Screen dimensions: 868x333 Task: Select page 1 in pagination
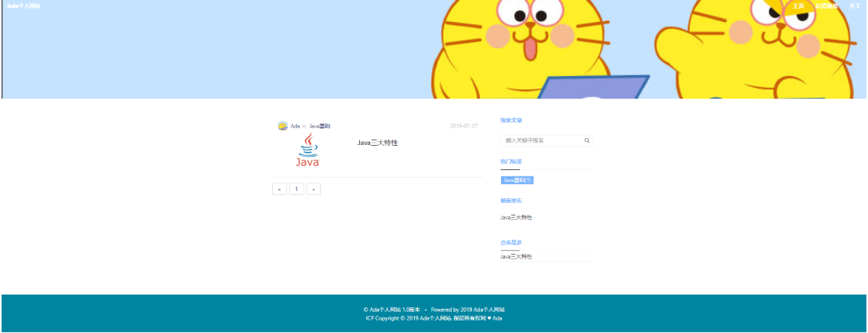click(x=296, y=189)
